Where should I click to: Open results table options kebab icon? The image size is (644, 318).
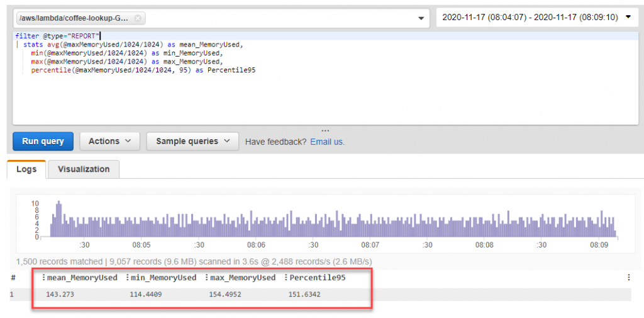pyautogui.click(x=629, y=278)
